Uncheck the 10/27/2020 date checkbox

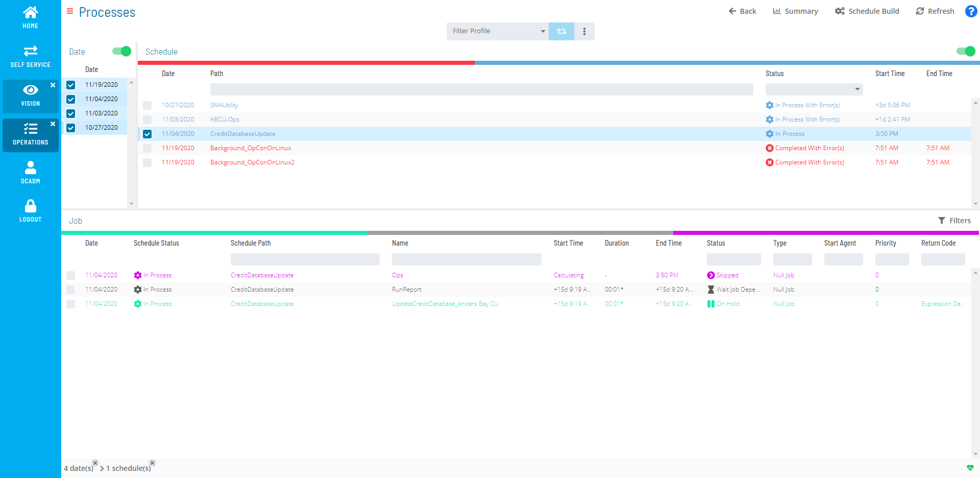point(71,128)
